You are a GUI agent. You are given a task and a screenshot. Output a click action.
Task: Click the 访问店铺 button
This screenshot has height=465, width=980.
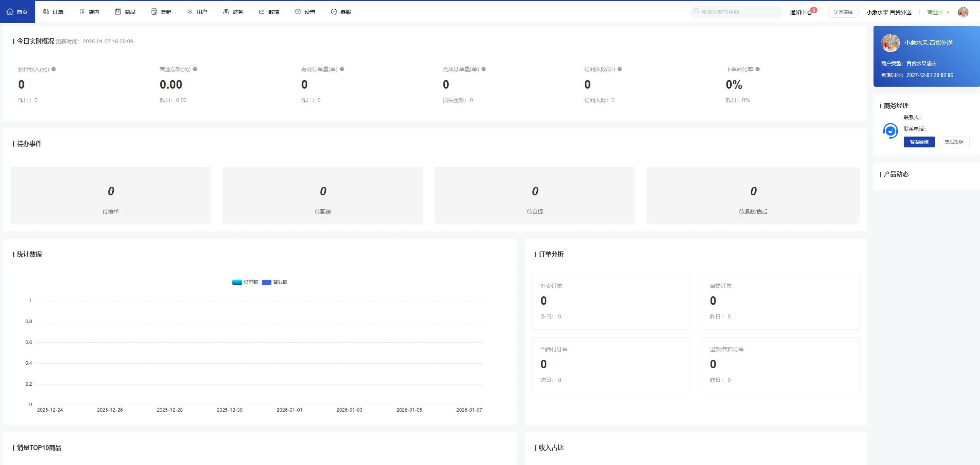coord(843,12)
